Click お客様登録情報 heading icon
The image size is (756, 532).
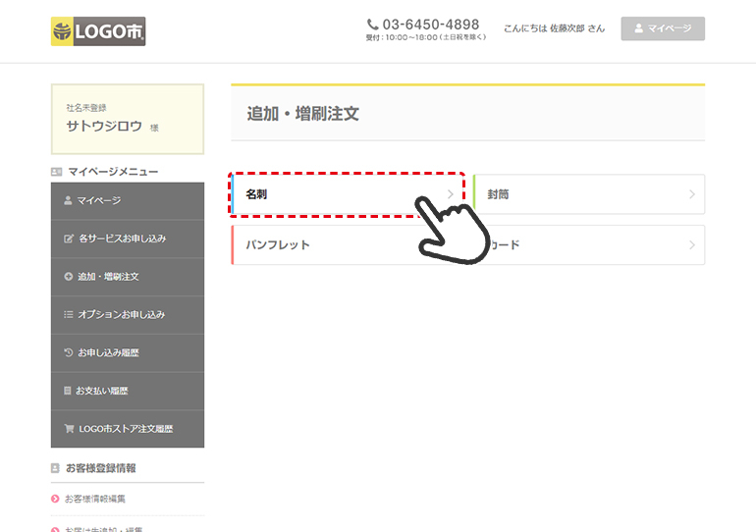coord(55,468)
